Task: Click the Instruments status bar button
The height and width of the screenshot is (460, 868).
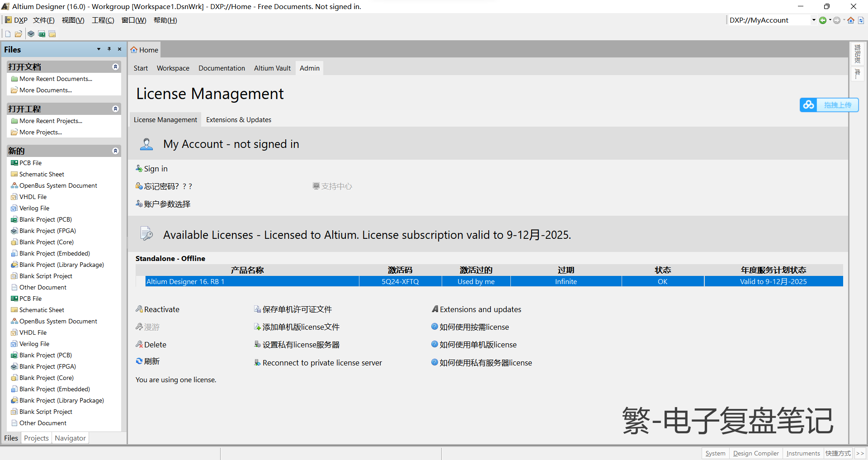Action: [x=803, y=453]
